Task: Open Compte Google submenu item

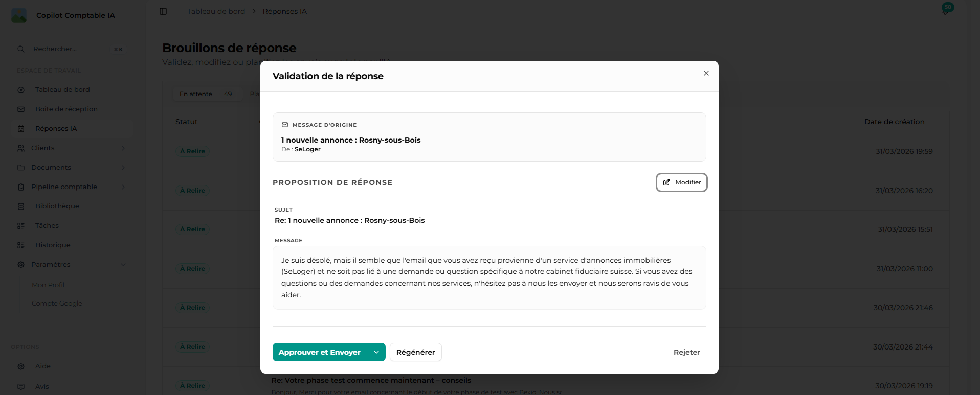Action: (x=57, y=303)
